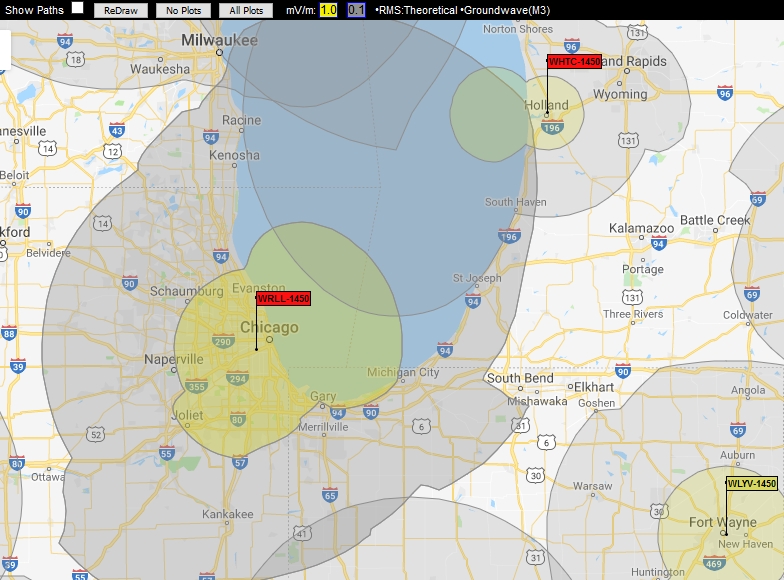784x580 pixels.
Task: Click the US Route 30 shield near Warsaw
Action: [536, 475]
